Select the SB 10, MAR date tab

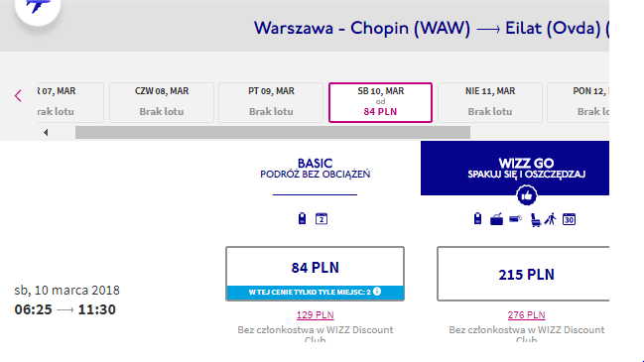(380, 102)
